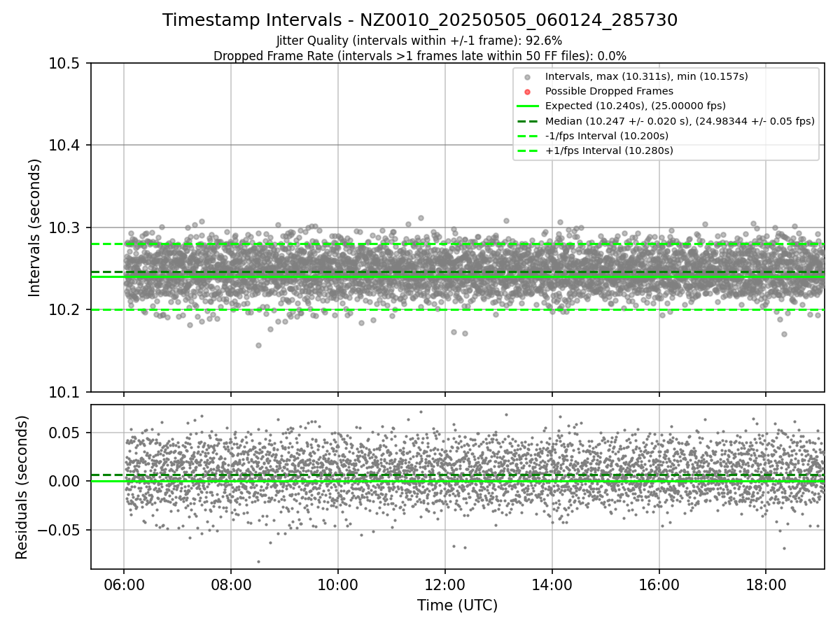840x630 pixels.
Task: Click the 12:00 time tick label
Action: tap(445, 584)
